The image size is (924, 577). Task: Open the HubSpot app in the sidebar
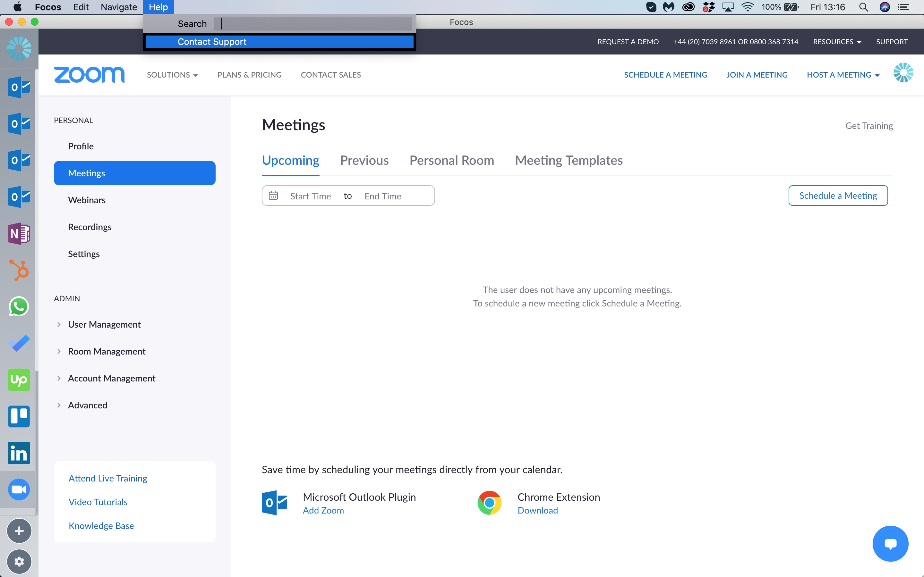point(19,270)
